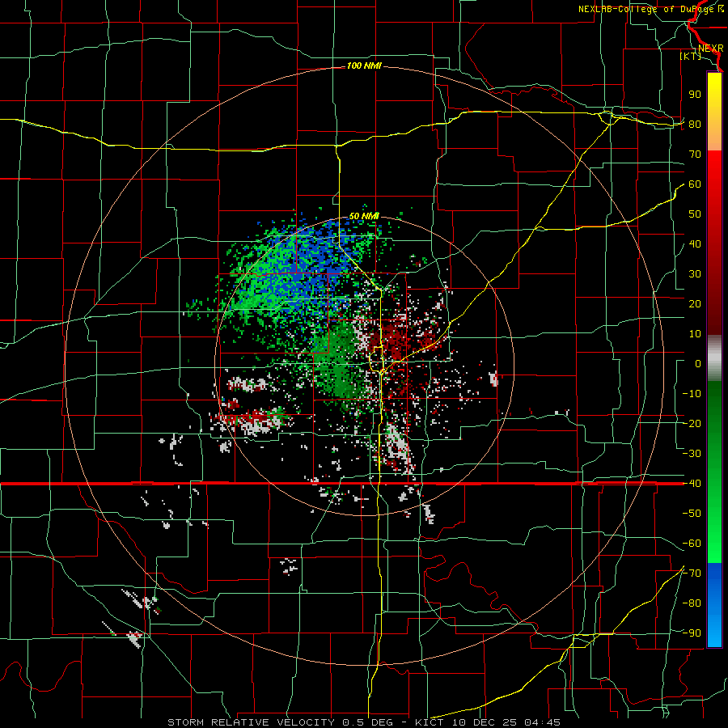Click the "04:45" timestamp in the footer

coord(542,722)
